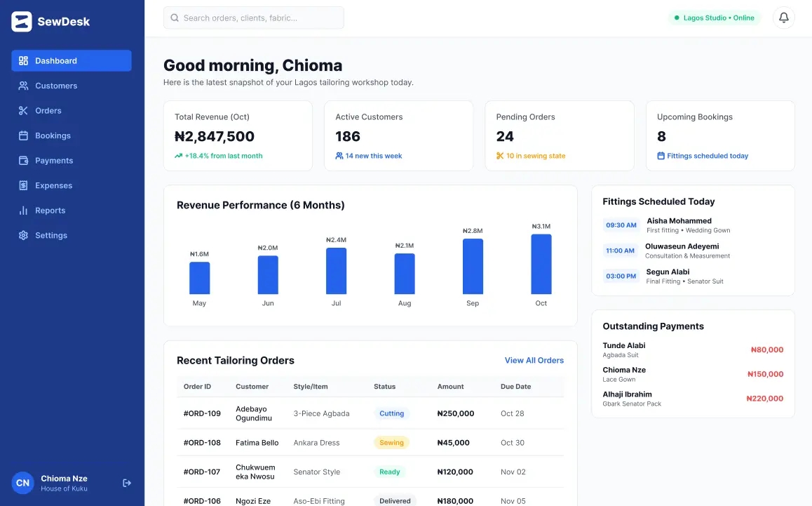Click the Jun revenue bar
The image size is (812, 506).
[268, 275]
